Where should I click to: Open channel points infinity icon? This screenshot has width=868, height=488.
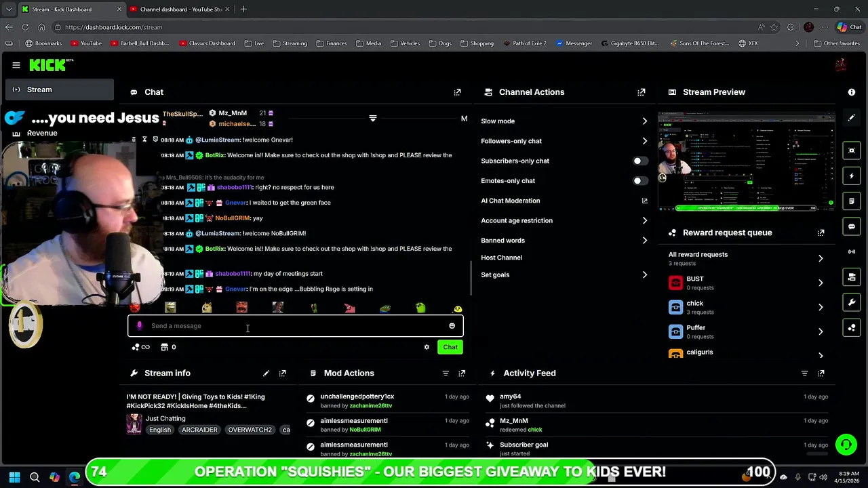pos(140,347)
